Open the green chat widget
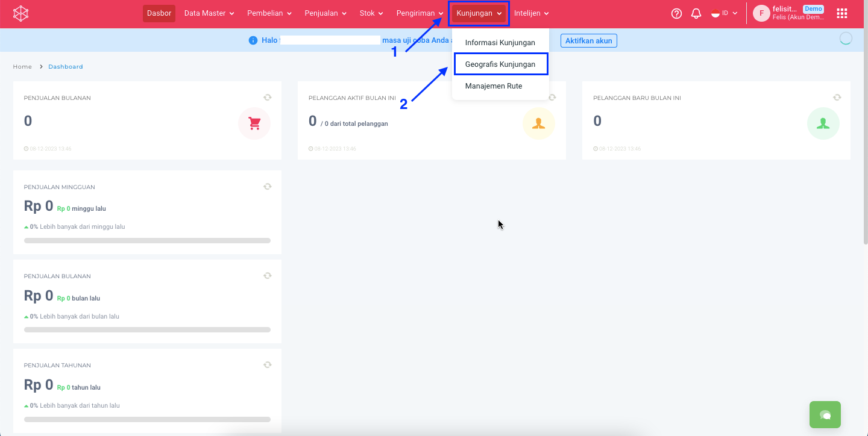Viewport: 868px width, 436px height. point(825,414)
